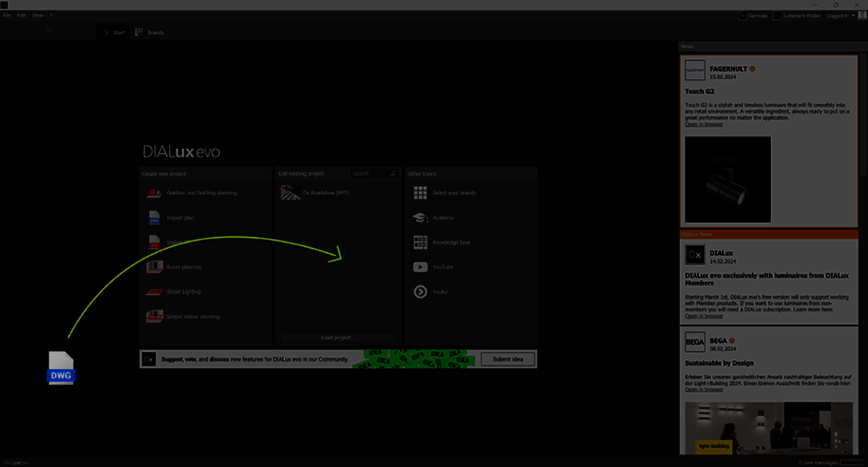The image size is (868, 467).
Task: Open the Luminaire Finder in the top bar
Action: 797,16
